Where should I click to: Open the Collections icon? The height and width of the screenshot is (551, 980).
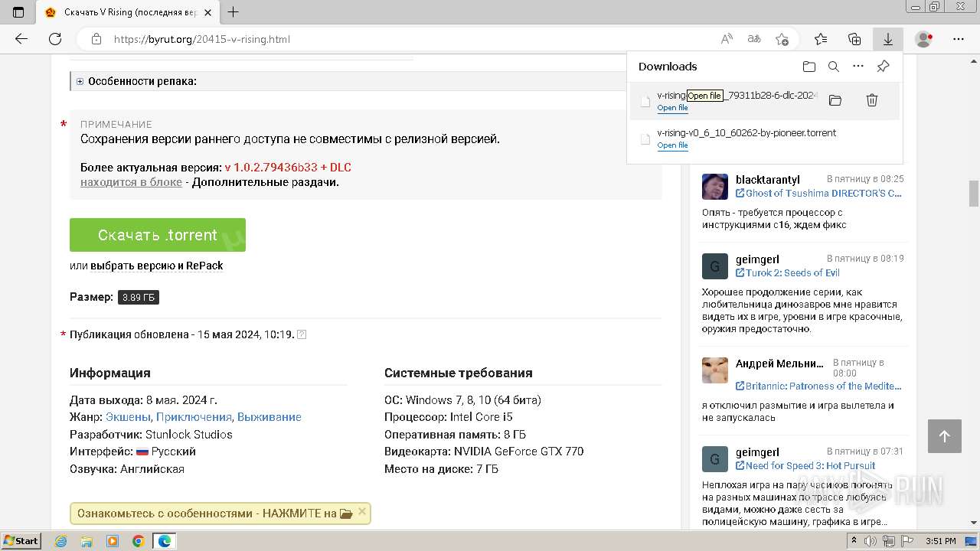pos(854,39)
